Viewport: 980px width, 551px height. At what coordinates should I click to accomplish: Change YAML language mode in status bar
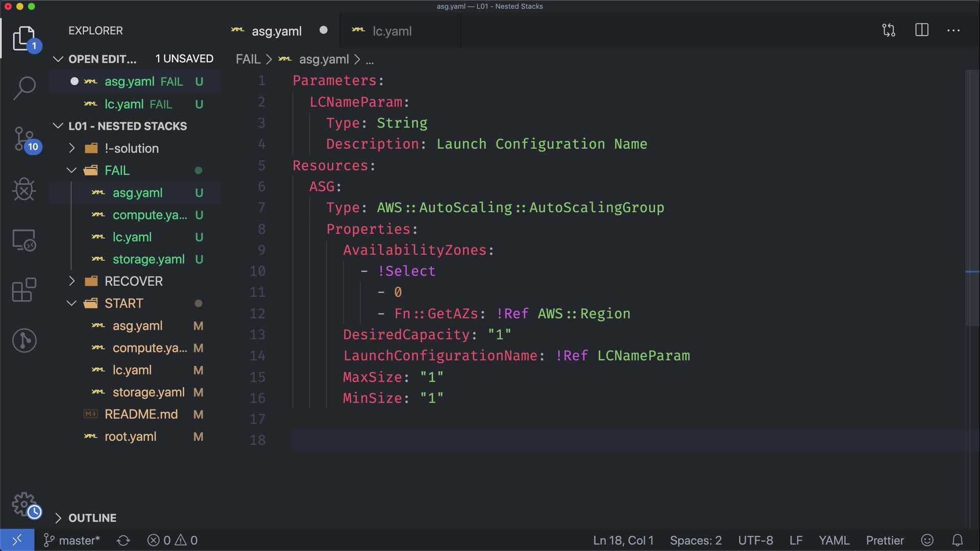834,540
